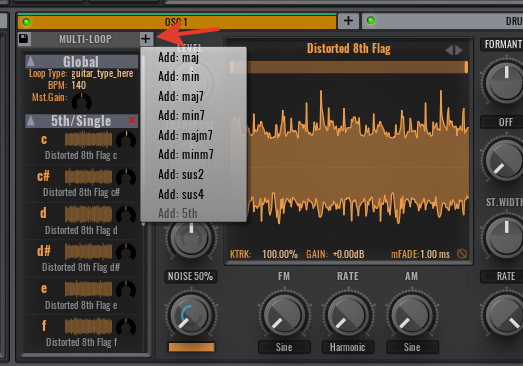Click the right-side RATE button
Screen dimensions: 523x366
(x=502, y=277)
